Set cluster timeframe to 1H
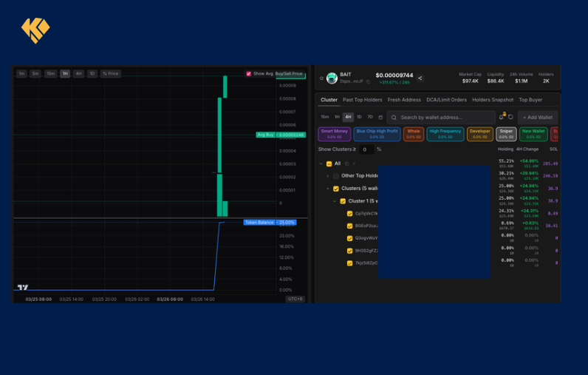Image resolution: width=588 pixels, height=375 pixels. (337, 117)
